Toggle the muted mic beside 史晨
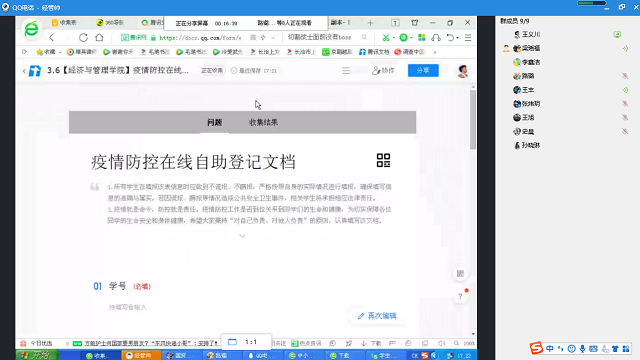 pos(624,131)
